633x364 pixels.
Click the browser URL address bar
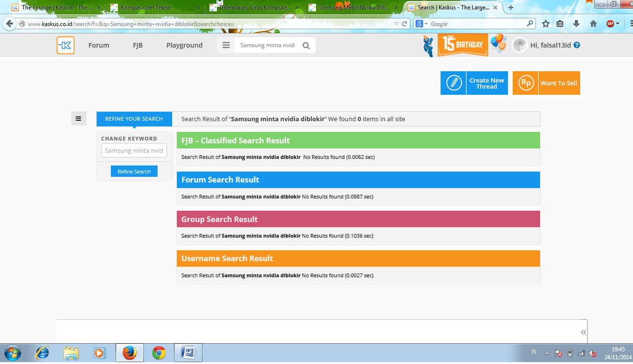[x=208, y=24]
